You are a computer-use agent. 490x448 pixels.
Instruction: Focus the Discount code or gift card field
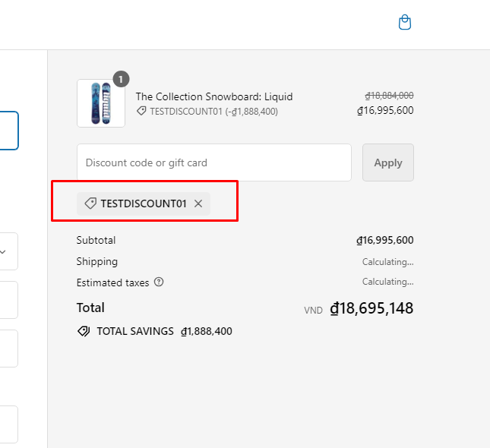click(x=213, y=162)
